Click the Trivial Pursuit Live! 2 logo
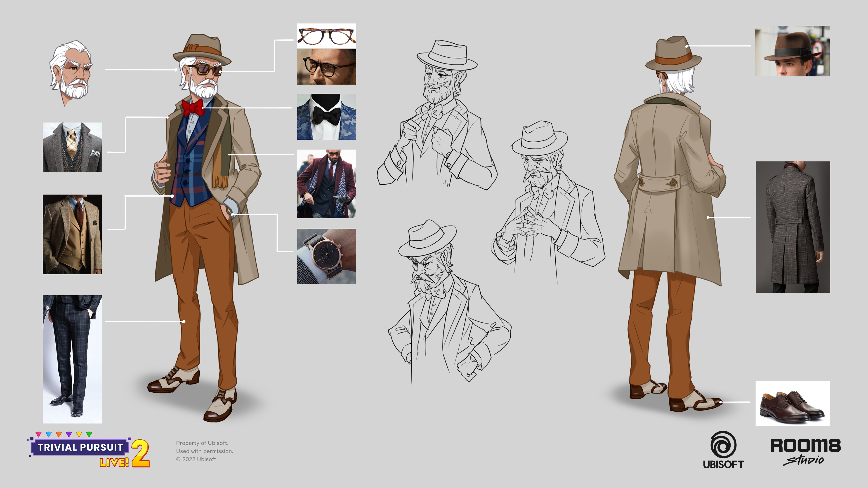The height and width of the screenshot is (488, 868). pyautogui.click(x=88, y=450)
